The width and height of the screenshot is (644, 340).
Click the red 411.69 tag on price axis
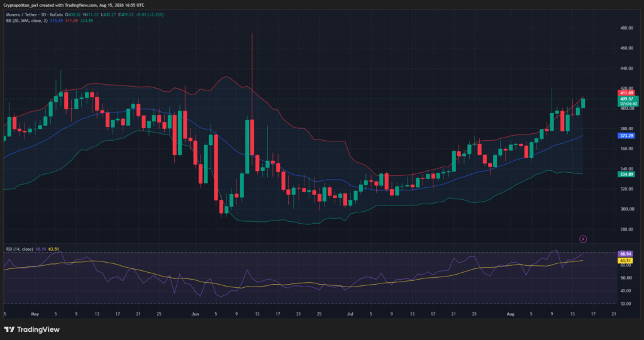tap(626, 93)
